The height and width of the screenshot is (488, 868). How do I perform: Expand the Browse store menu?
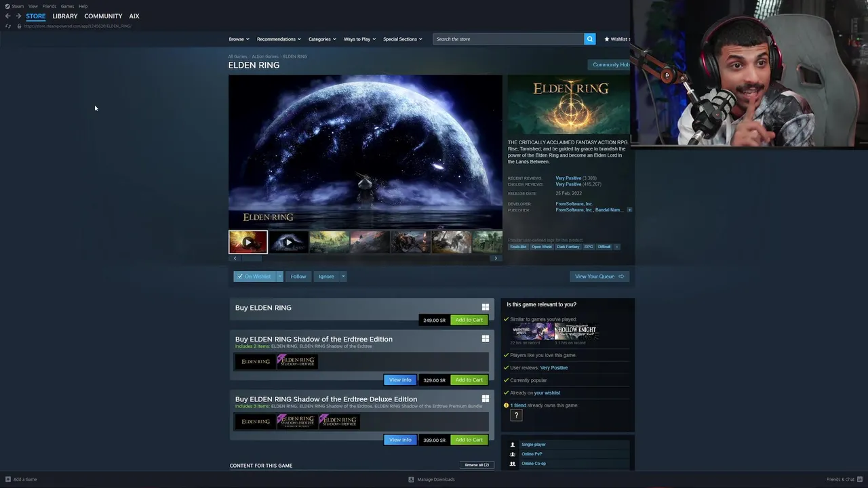coord(239,39)
